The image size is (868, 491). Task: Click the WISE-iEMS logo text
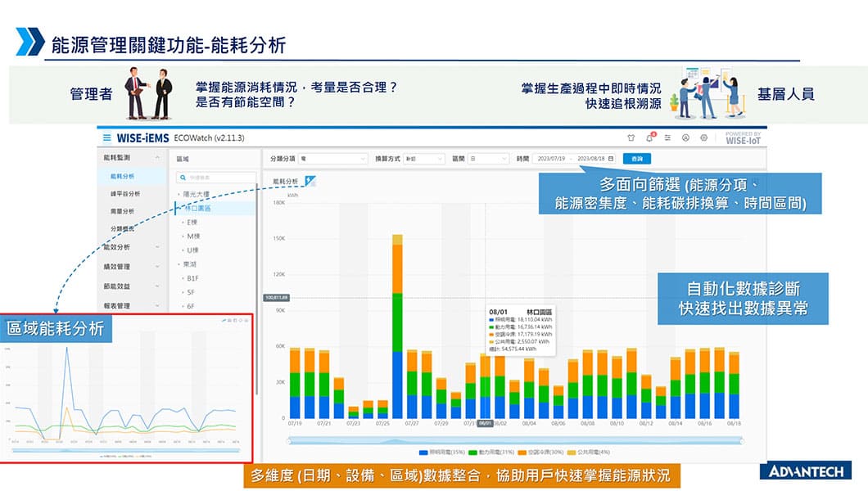pyautogui.click(x=142, y=137)
